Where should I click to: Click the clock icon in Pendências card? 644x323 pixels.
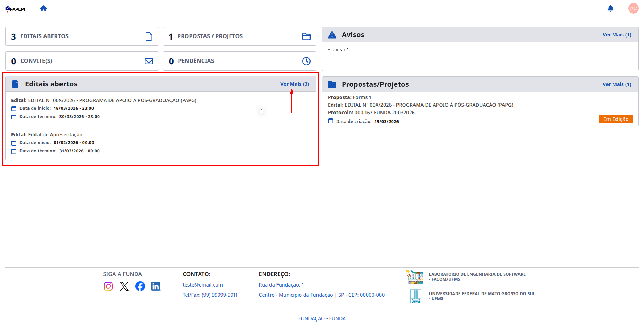click(x=306, y=61)
